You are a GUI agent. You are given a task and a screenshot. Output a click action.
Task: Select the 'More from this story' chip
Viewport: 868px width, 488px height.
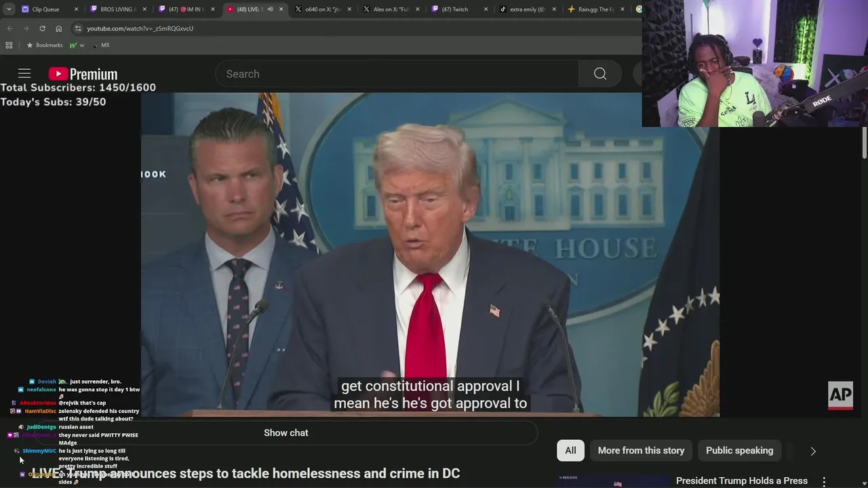(x=641, y=451)
